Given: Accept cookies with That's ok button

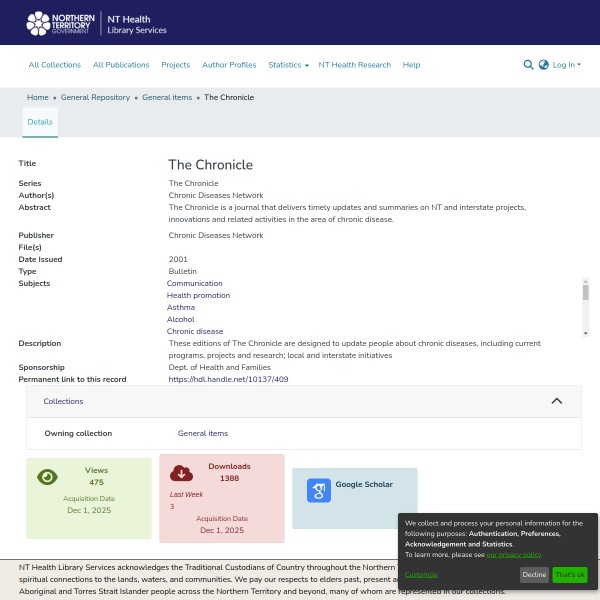Looking at the screenshot, I should (569, 575).
